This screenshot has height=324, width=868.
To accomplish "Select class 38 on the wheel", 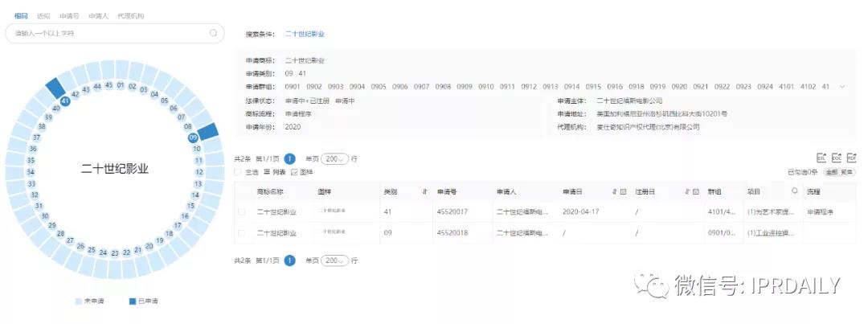I will point(42,126).
